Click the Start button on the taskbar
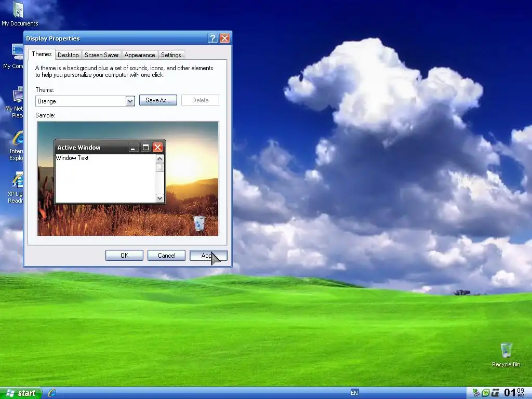532x399 pixels. [20, 393]
